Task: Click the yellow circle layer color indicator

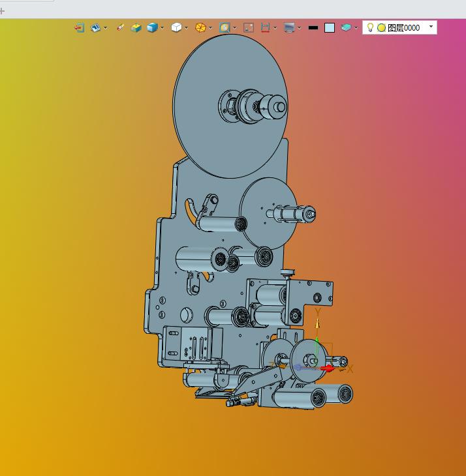Action: click(x=381, y=28)
